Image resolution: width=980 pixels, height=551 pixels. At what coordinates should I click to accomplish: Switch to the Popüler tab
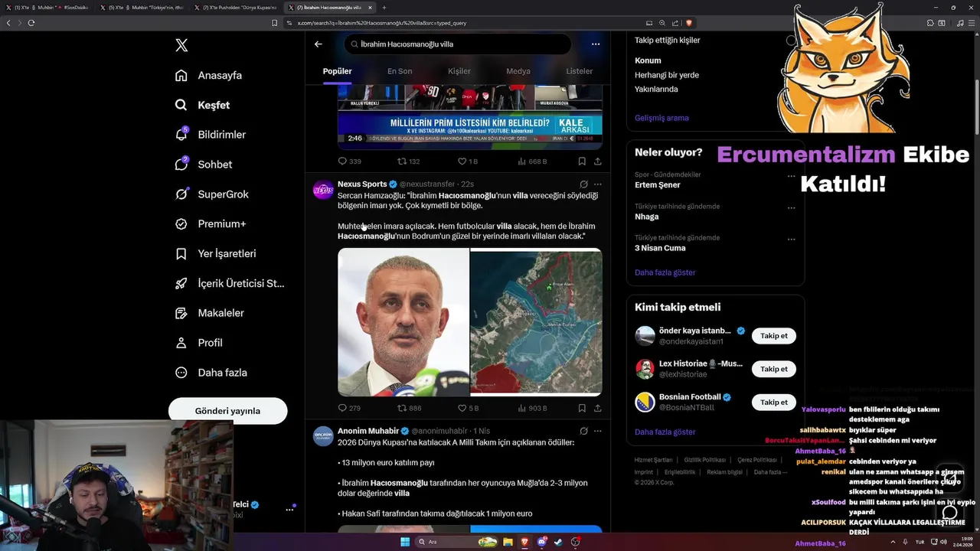[x=338, y=71]
